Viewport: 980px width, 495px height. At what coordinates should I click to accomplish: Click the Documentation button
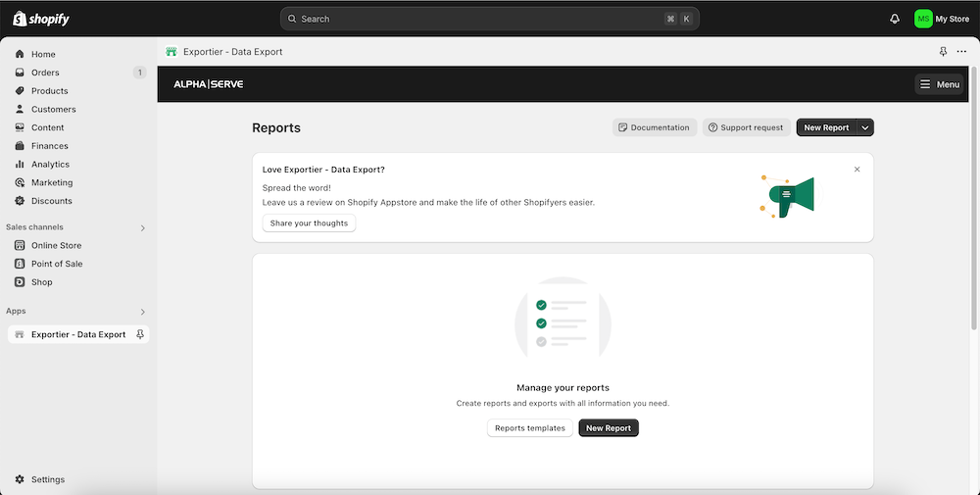coord(655,127)
